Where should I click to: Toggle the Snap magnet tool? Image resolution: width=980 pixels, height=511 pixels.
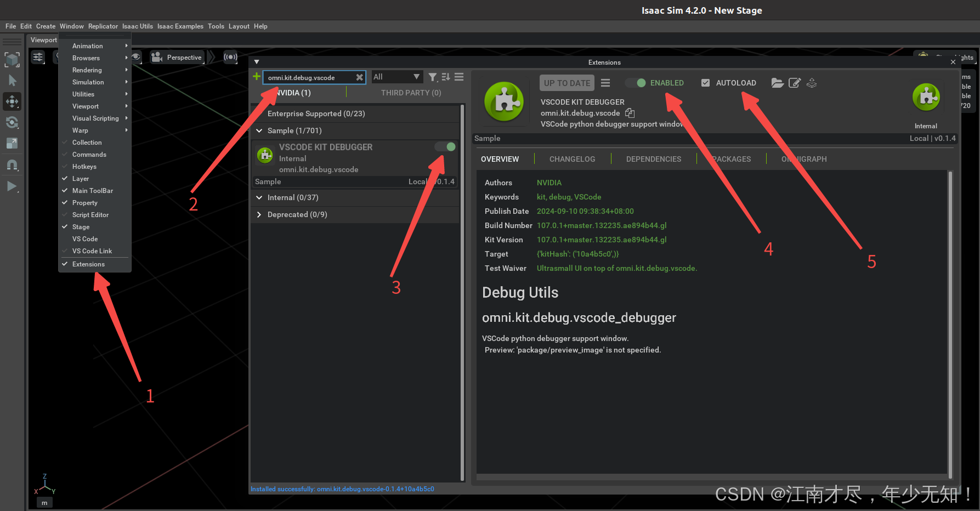pos(12,164)
